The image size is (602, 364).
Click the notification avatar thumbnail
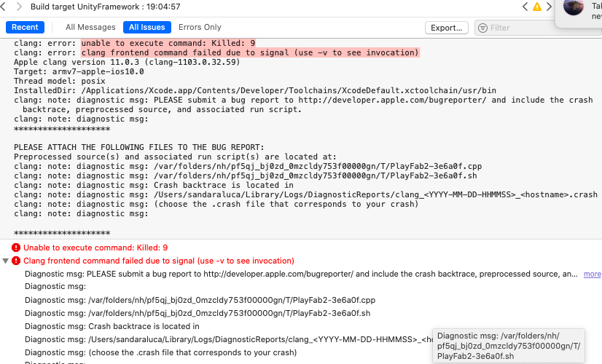pyautogui.click(x=573, y=7)
